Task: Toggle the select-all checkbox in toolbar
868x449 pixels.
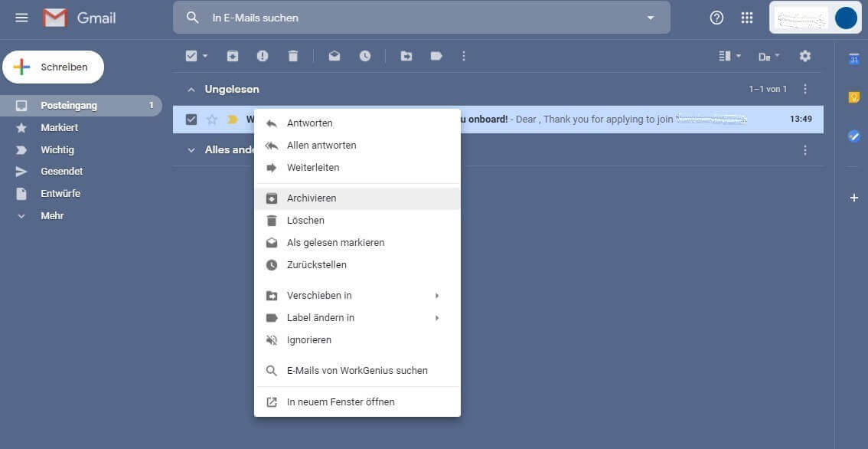Action: click(191, 56)
